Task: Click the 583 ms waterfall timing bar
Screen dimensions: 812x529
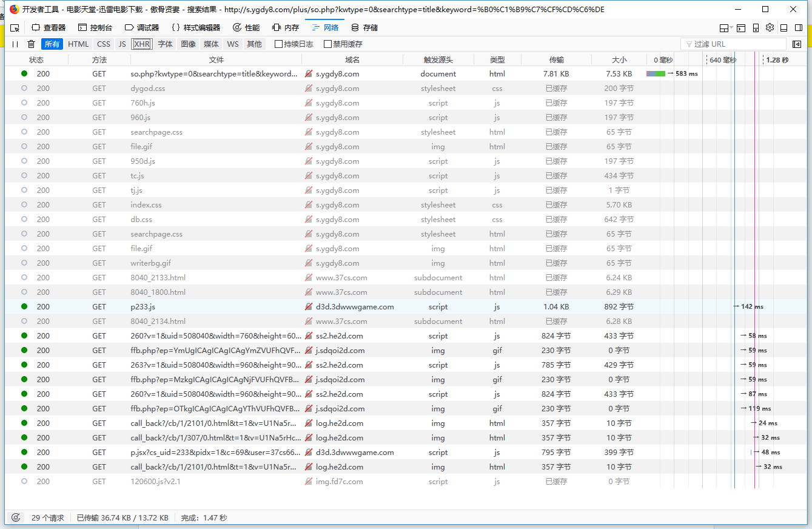Action: tap(656, 74)
